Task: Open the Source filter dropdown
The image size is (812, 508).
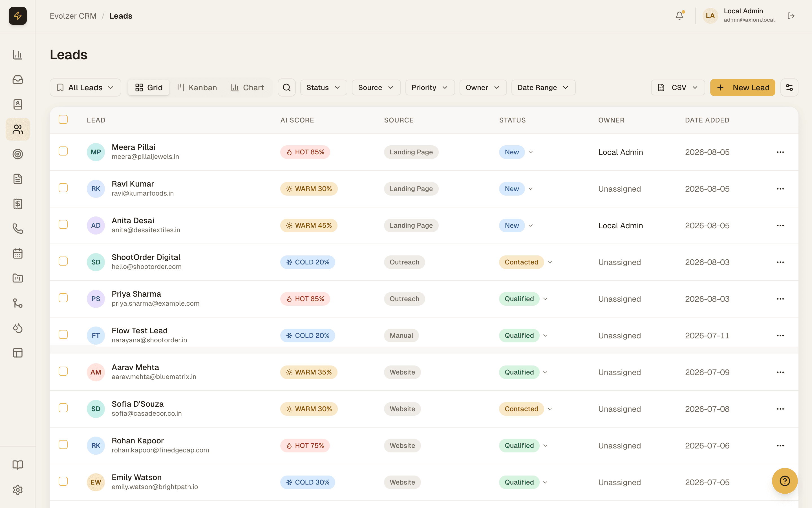Action: point(376,88)
